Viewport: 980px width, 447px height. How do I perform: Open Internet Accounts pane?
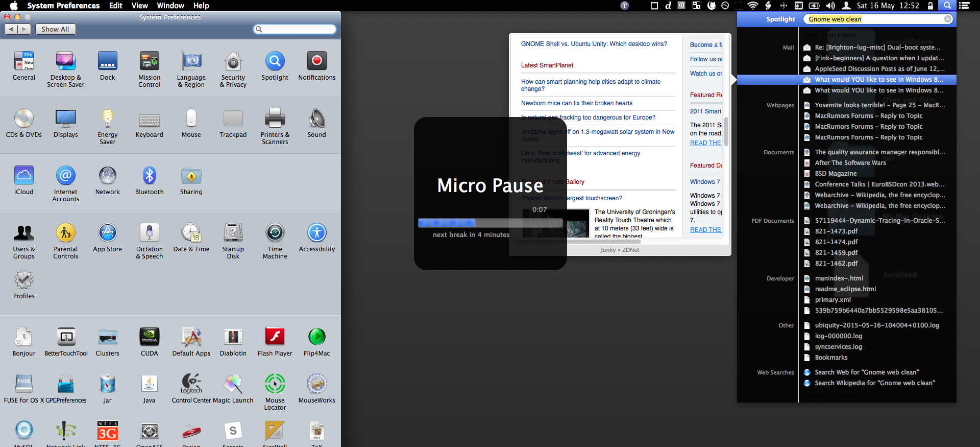click(x=66, y=184)
